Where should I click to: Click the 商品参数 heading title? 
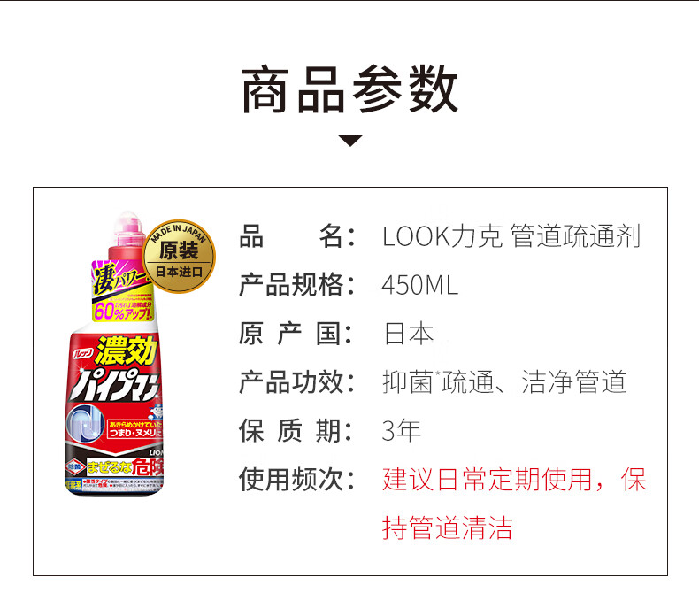(350, 89)
